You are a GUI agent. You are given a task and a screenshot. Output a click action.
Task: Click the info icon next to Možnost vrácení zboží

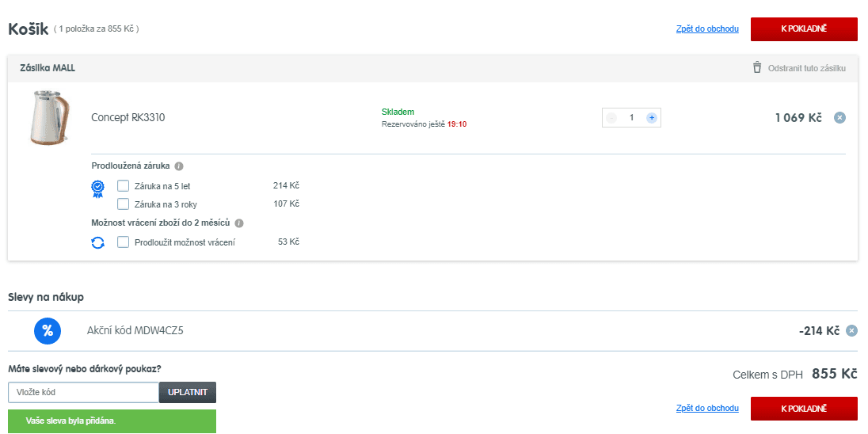[x=239, y=223]
